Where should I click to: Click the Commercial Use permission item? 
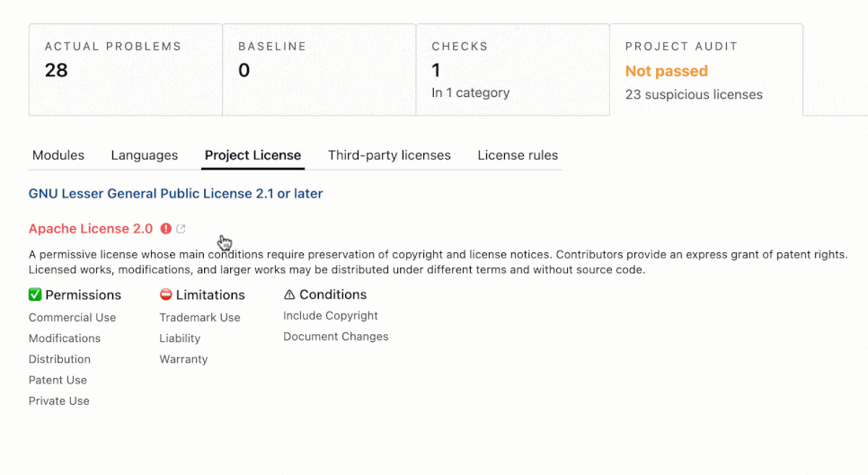(x=72, y=317)
